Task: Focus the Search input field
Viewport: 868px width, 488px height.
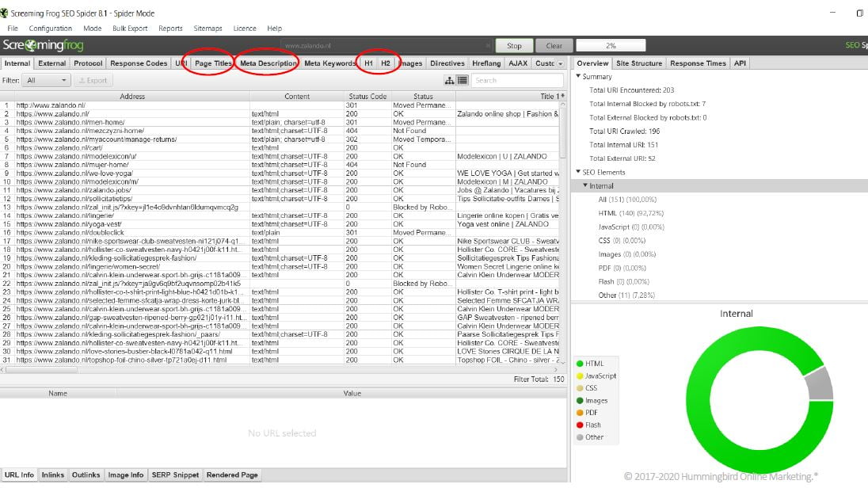Action: 518,80
